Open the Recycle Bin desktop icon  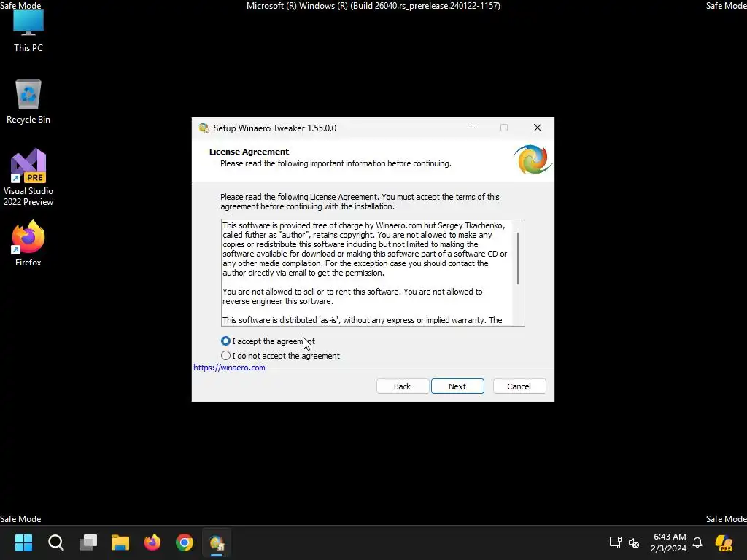[28, 101]
